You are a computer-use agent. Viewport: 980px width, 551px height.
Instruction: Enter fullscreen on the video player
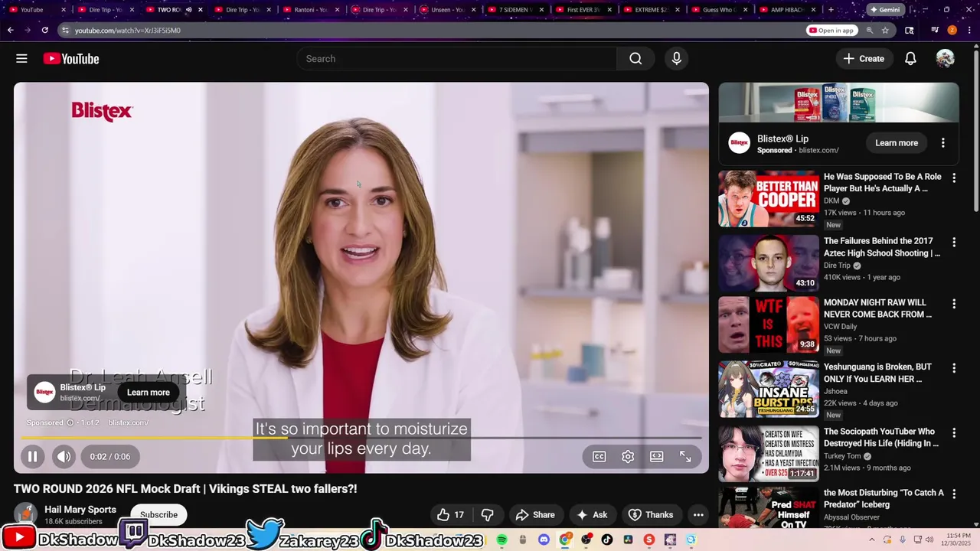click(x=685, y=457)
